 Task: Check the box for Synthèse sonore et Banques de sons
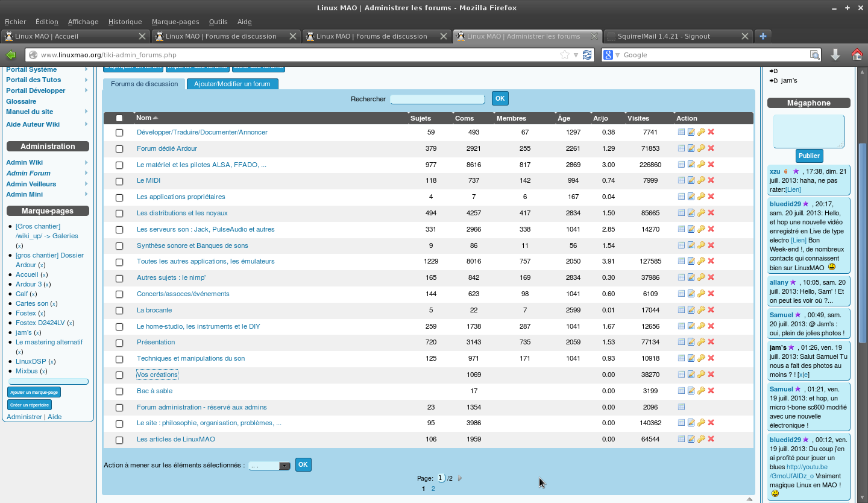[119, 246]
